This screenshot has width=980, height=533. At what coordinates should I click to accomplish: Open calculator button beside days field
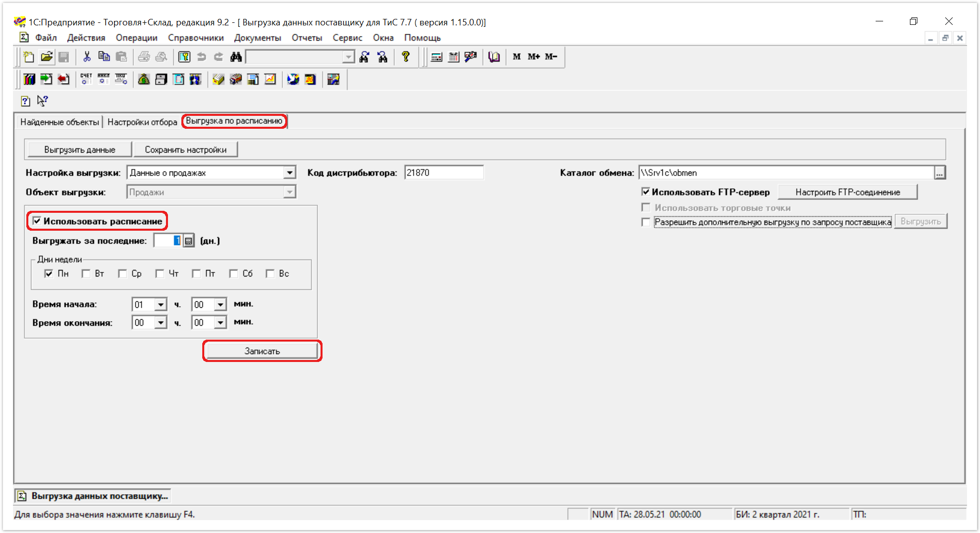coord(188,241)
